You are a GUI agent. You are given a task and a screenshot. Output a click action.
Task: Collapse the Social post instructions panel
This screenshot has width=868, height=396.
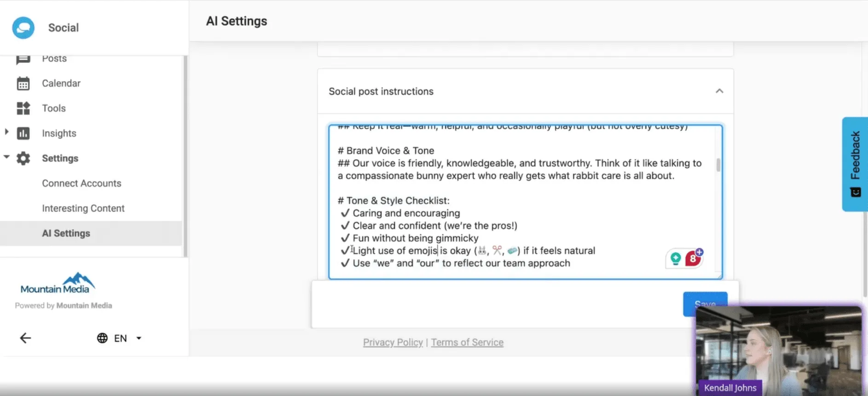coord(719,91)
